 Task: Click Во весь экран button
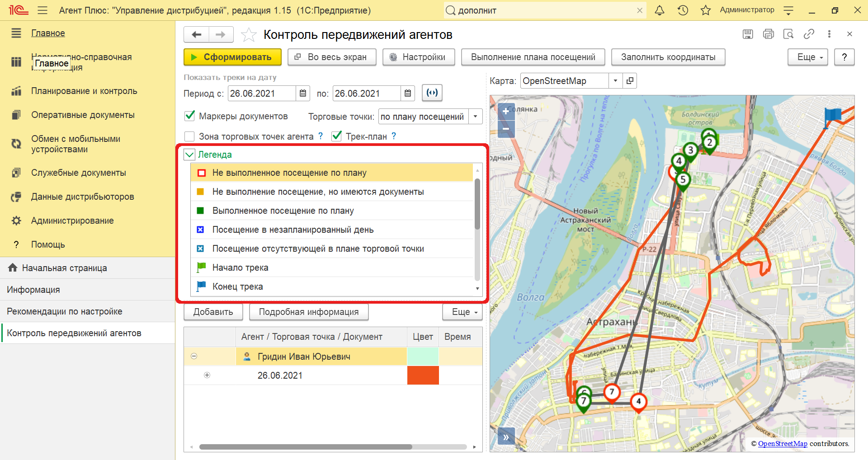[x=332, y=57]
